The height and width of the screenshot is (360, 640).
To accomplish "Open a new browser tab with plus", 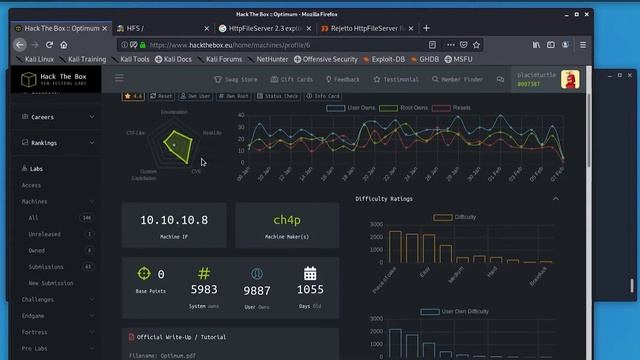I will 427,28.
